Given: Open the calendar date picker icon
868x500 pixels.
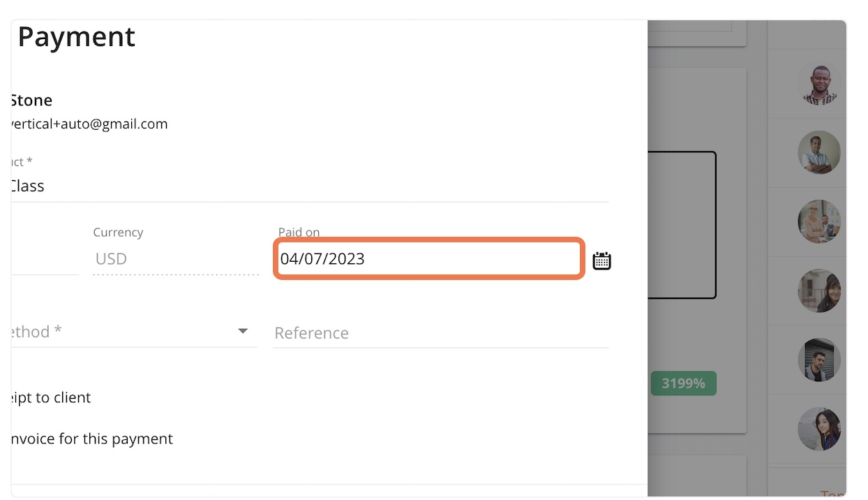Looking at the screenshot, I should pyautogui.click(x=601, y=260).
